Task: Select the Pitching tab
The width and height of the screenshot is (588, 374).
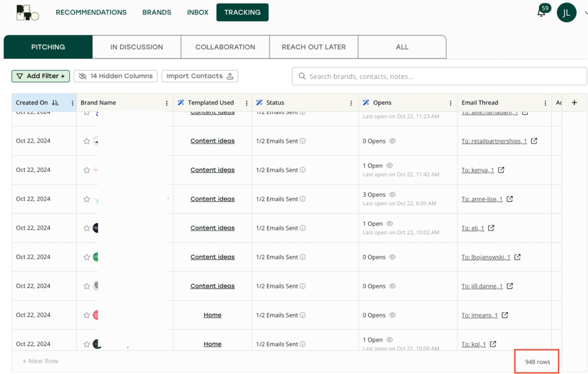Action: [x=48, y=47]
